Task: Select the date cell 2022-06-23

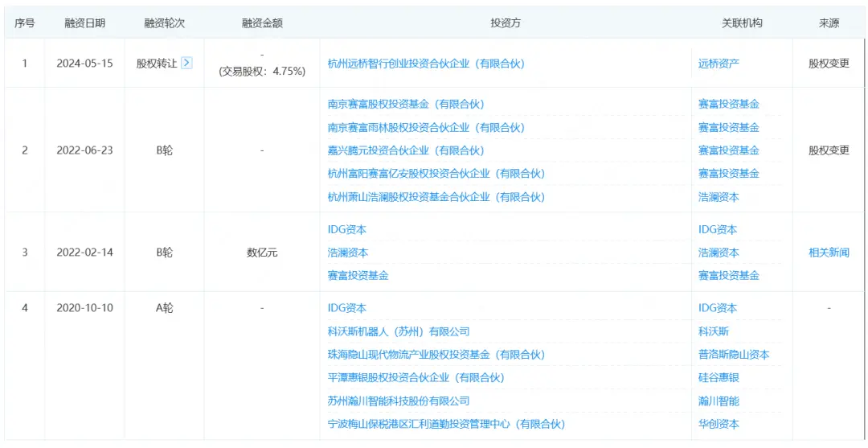Action: coord(84,150)
